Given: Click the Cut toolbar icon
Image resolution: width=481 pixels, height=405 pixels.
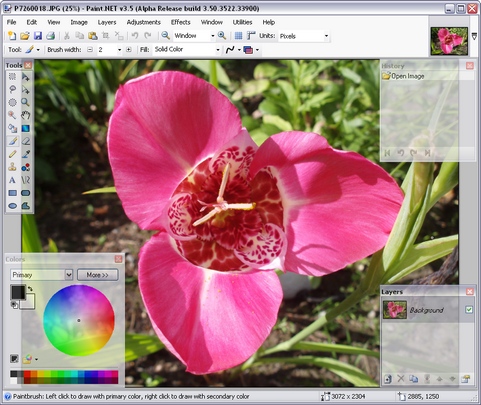Looking at the screenshot, I should coord(67,36).
